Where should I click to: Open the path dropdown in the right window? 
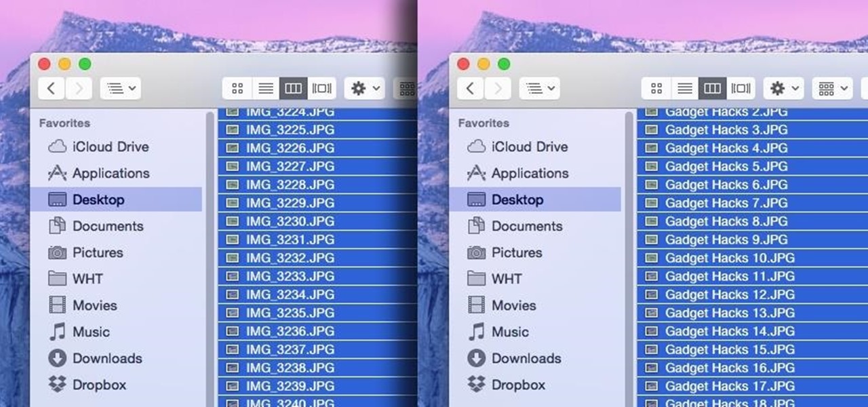click(x=540, y=88)
